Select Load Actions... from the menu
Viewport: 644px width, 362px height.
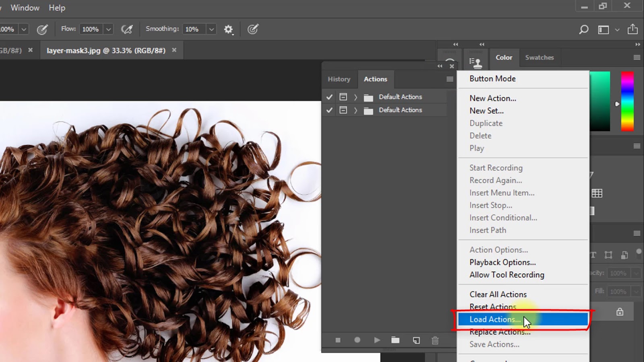[495, 319]
